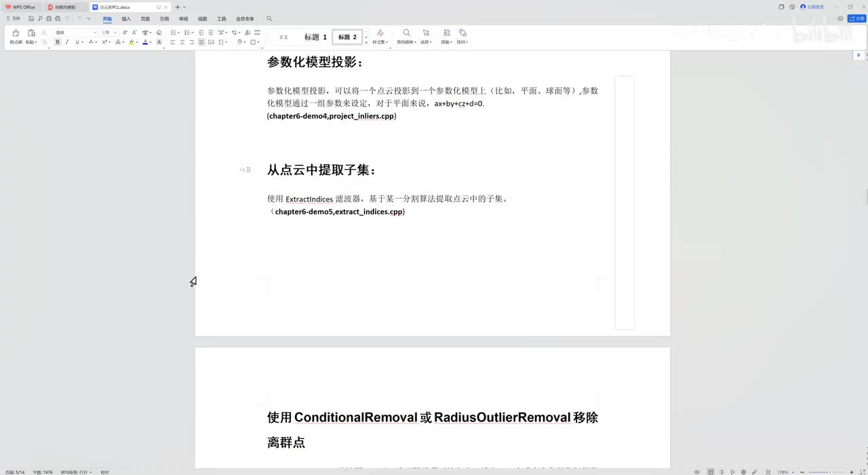Toggle Align left paragraph alignment
Image resolution: width=868 pixels, height=475 pixels.
pyautogui.click(x=173, y=42)
